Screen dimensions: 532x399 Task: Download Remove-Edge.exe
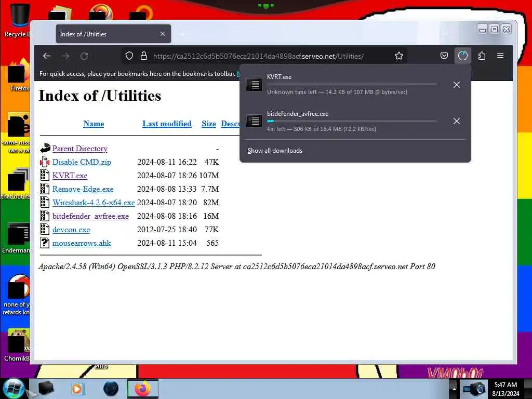pos(83,189)
